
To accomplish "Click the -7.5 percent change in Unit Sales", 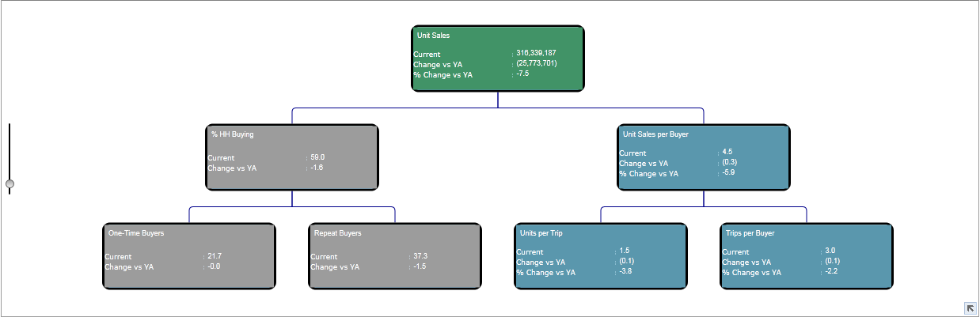I will click(522, 74).
